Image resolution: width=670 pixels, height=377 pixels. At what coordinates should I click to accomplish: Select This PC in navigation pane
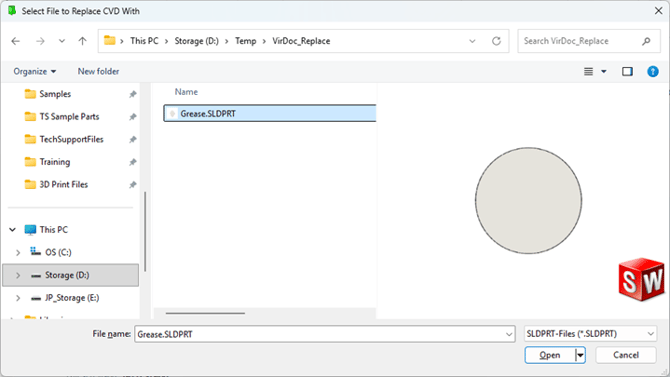(53, 230)
